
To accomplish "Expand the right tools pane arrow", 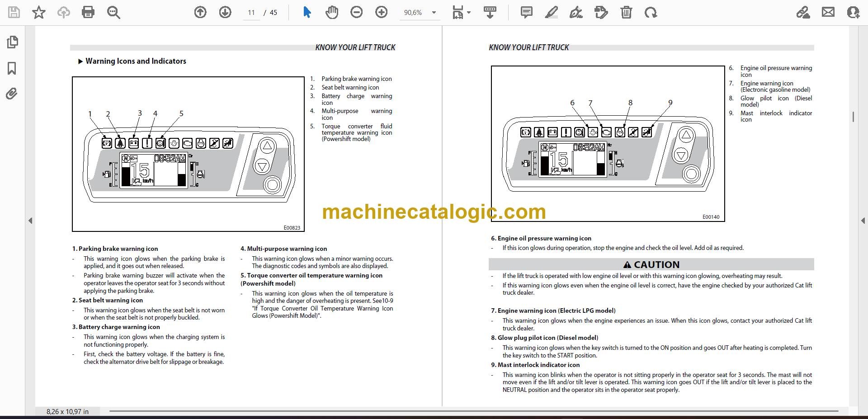I will (x=863, y=221).
